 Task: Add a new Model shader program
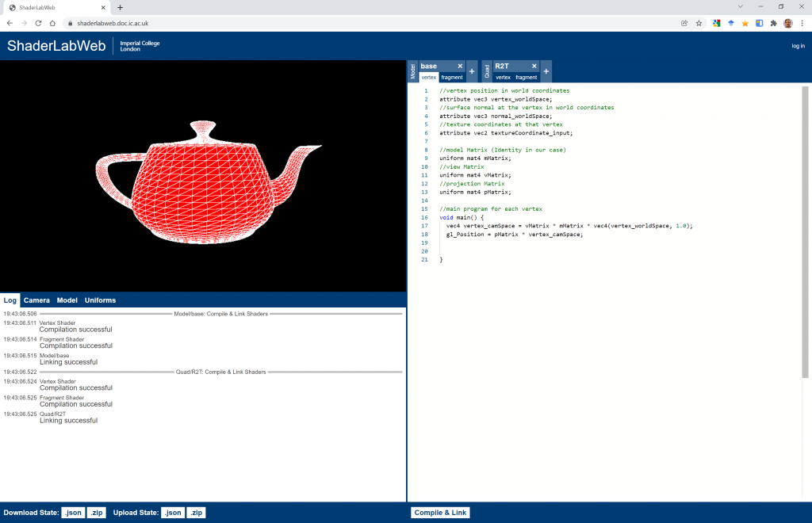coord(472,71)
